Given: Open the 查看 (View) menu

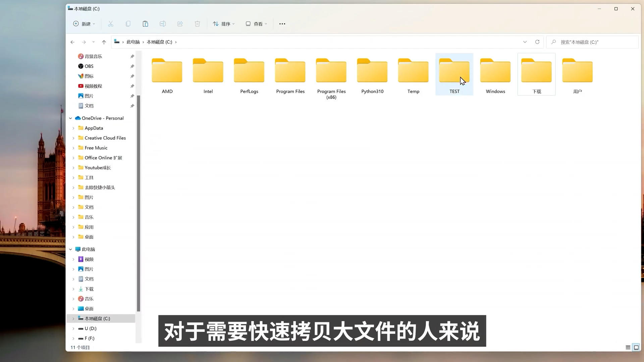Looking at the screenshot, I should pyautogui.click(x=256, y=23).
